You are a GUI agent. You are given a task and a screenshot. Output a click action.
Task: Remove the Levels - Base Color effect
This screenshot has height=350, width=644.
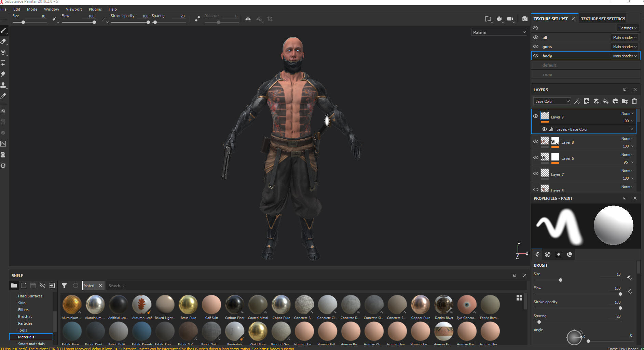click(x=632, y=129)
